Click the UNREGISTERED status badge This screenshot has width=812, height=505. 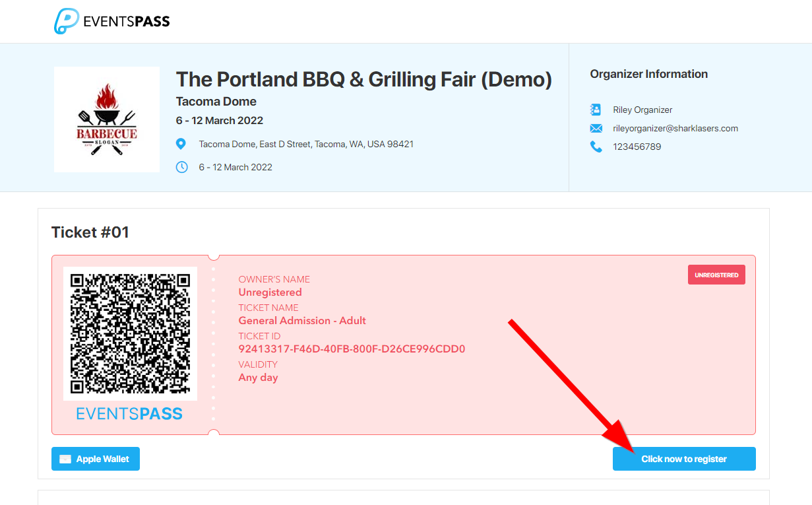pos(716,275)
